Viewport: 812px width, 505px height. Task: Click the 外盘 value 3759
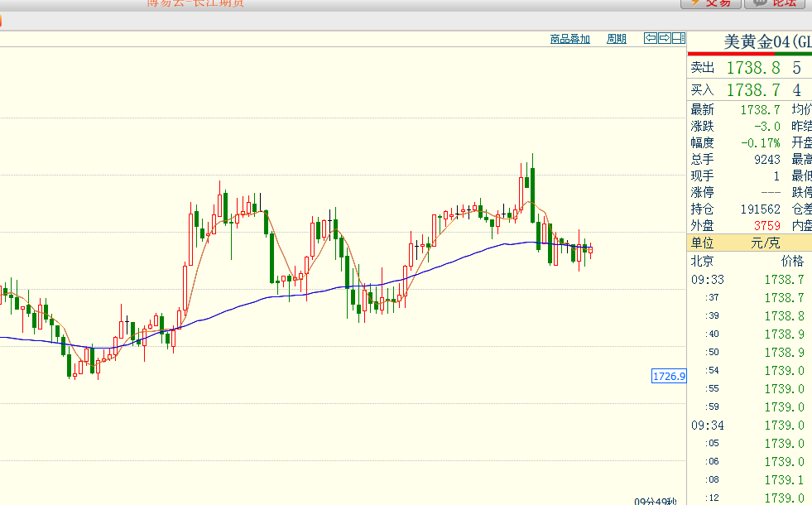pyautogui.click(x=766, y=225)
